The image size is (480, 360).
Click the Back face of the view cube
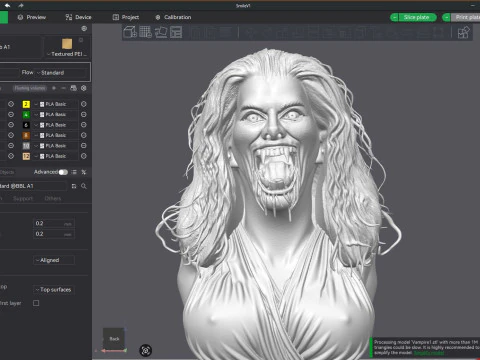(x=114, y=339)
